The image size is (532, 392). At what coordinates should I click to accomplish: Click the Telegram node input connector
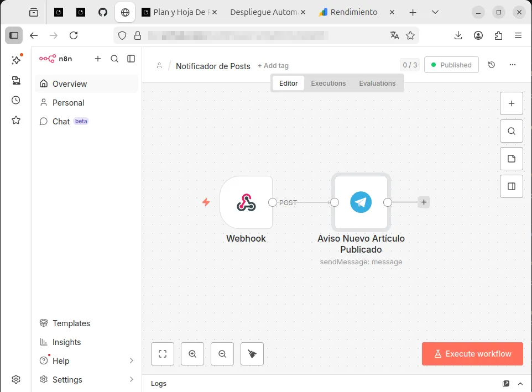pyautogui.click(x=335, y=202)
